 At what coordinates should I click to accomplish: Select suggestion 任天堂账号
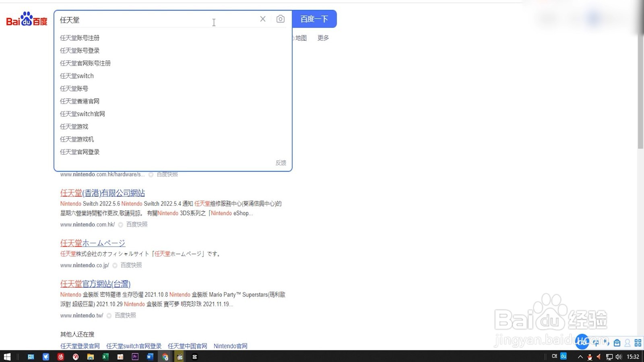click(74, 88)
